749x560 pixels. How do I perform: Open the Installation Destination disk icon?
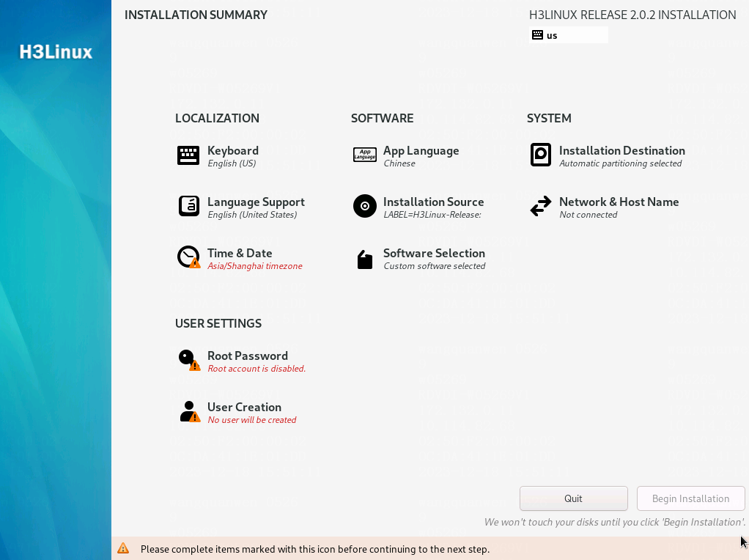[541, 155]
